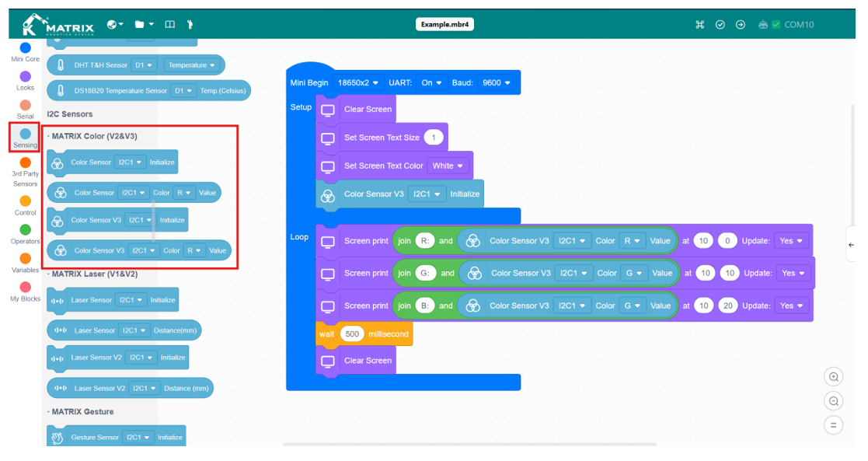Open the globe language menu
Screen dimensions: 868x461
pos(114,24)
